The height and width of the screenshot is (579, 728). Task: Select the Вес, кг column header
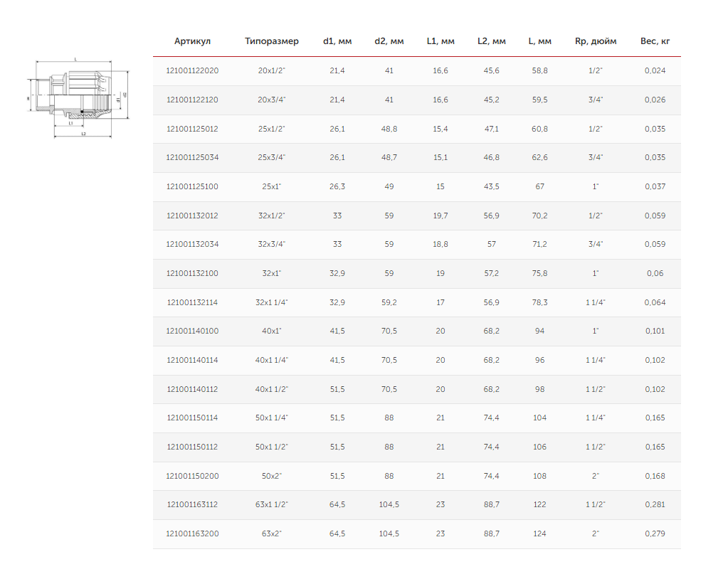[655, 41]
